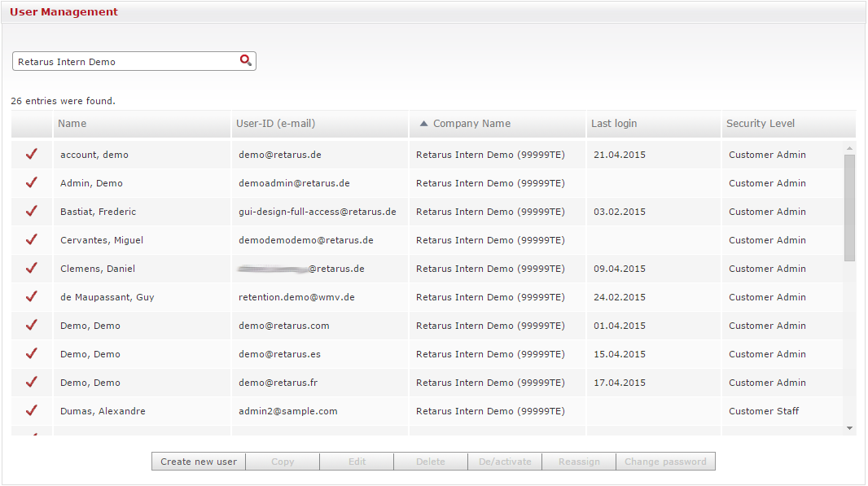Click the Edit button
The height and width of the screenshot is (486, 868).
click(x=357, y=461)
